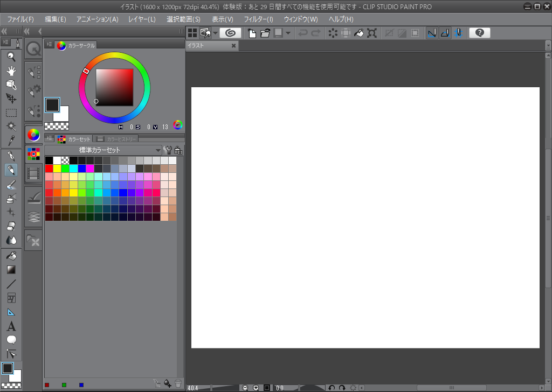Pick a red swatch from the color set

coord(49,167)
